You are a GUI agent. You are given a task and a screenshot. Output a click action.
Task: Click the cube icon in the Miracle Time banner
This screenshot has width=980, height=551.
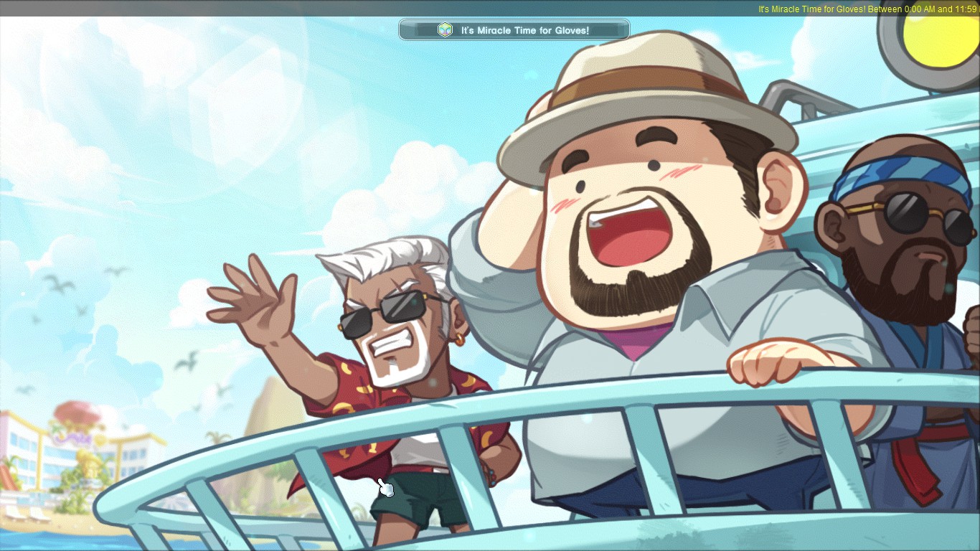click(446, 30)
